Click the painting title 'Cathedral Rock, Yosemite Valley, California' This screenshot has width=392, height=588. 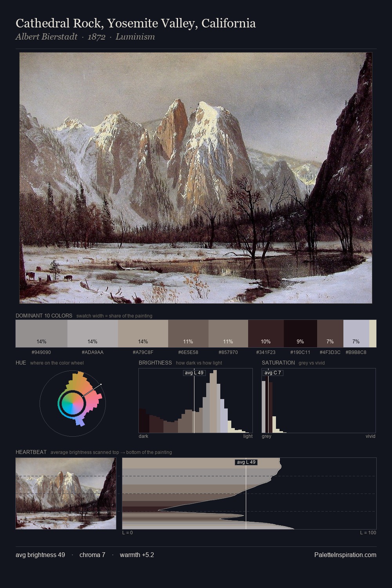(136, 23)
